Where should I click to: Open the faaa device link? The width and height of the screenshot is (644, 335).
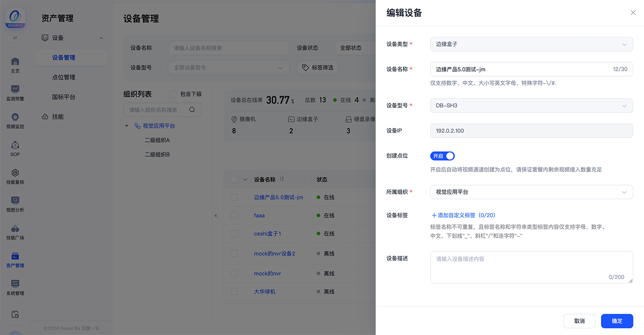tap(259, 215)
